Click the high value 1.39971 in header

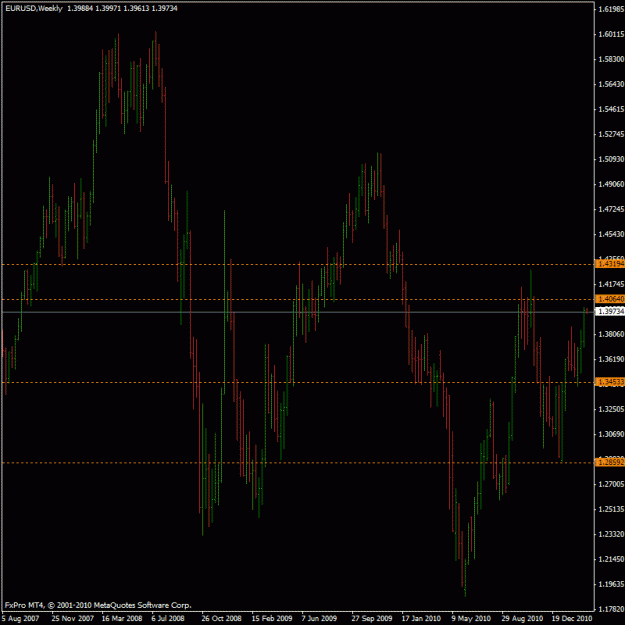pyautogui.click(x=108, y=8)
